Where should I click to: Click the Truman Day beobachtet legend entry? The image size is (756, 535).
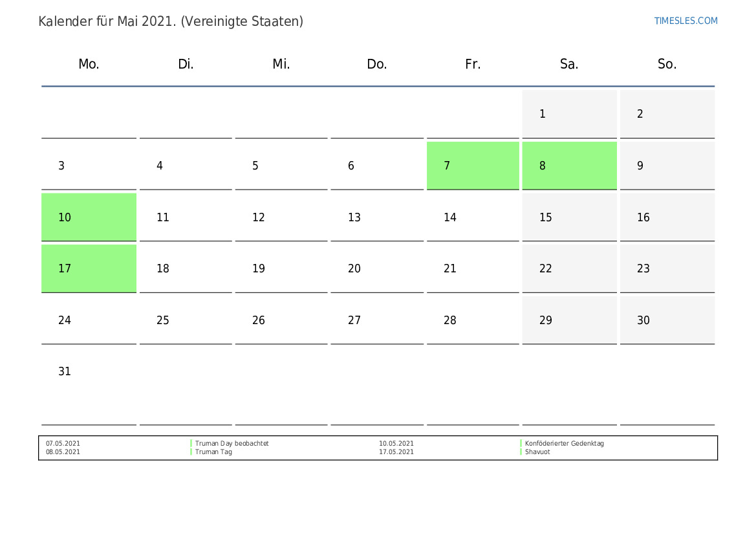[232, 444]
